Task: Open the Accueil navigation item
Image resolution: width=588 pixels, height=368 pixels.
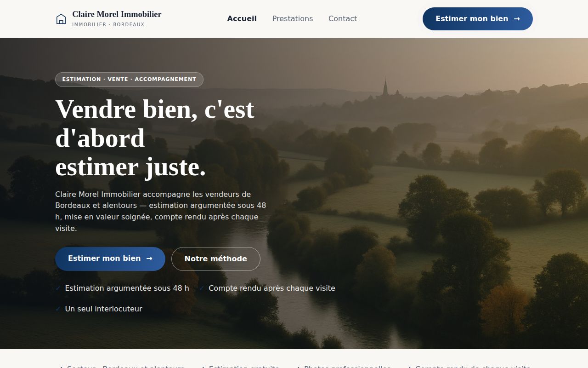Action: coord(242,19)
